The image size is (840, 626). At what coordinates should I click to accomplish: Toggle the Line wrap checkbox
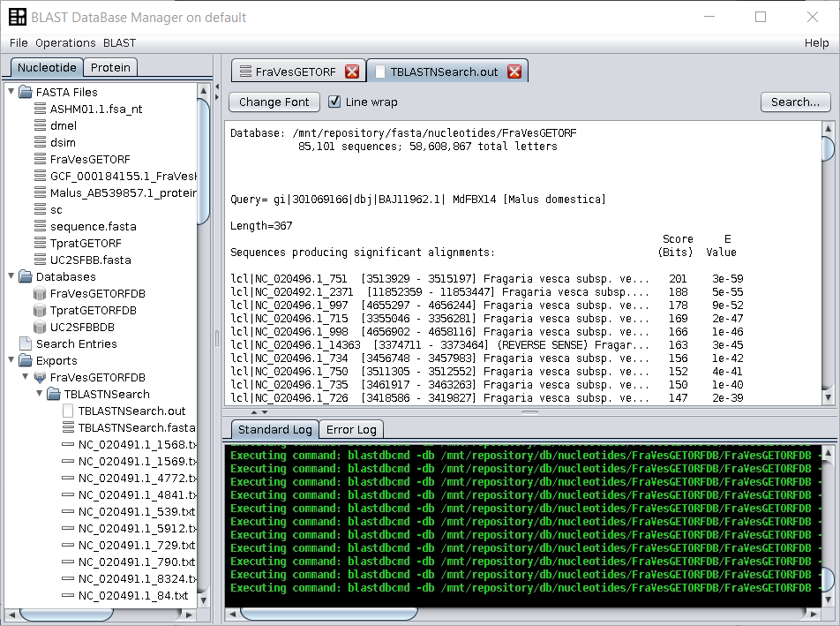point(334,102)
